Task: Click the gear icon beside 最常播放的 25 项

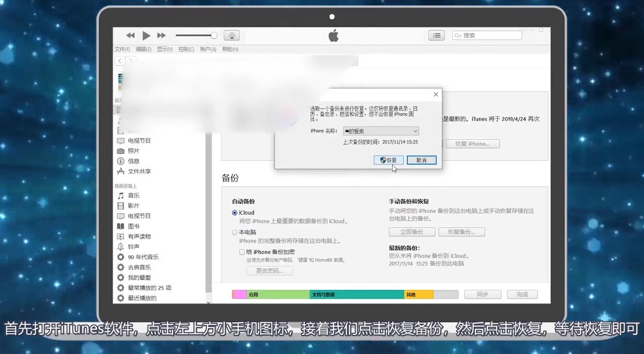Action: pyautogui.click(x=120, y=288)
